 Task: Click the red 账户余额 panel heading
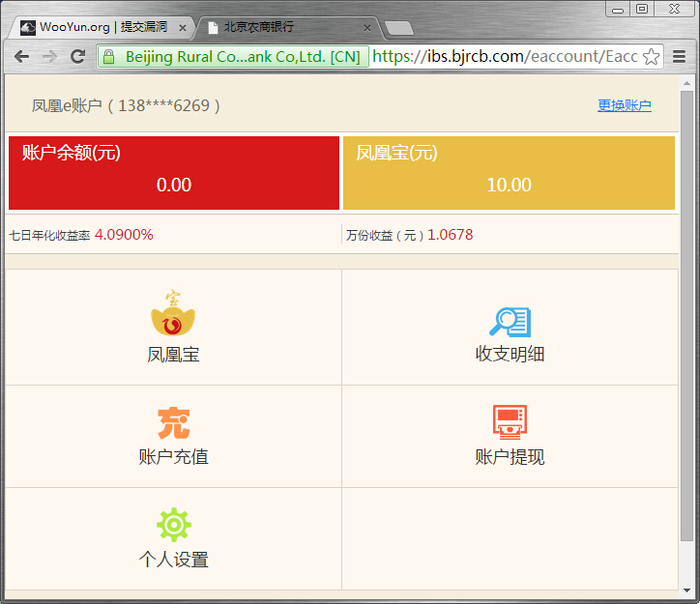pos(71,153)
